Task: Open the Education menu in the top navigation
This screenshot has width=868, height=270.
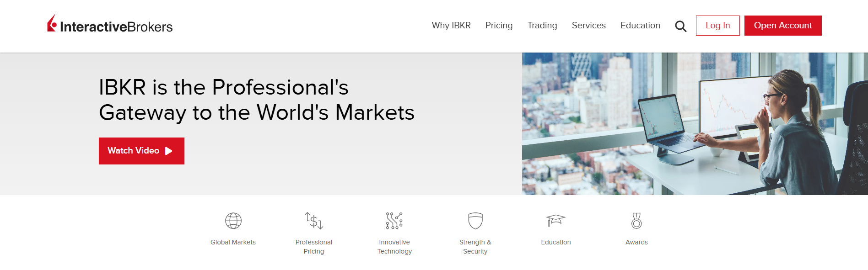Action: point(640,26)
